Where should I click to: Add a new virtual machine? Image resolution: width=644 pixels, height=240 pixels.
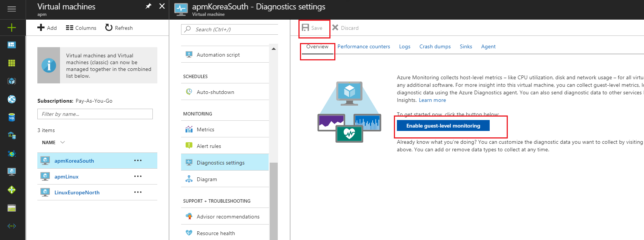tap(47, 28)
